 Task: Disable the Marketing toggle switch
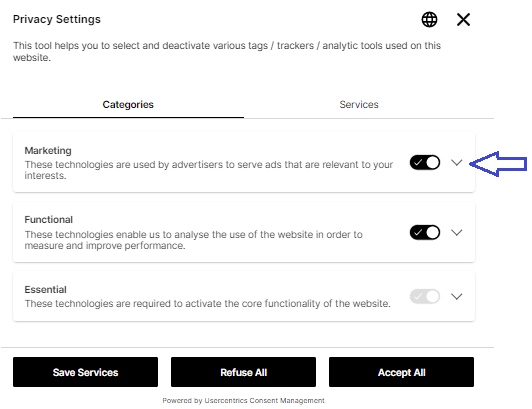(x=425, y=163)
